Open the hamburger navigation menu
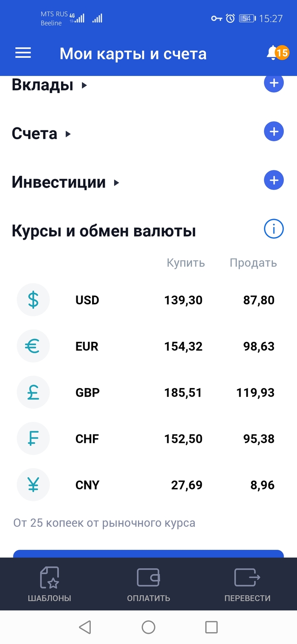 [x=23, y=53]
